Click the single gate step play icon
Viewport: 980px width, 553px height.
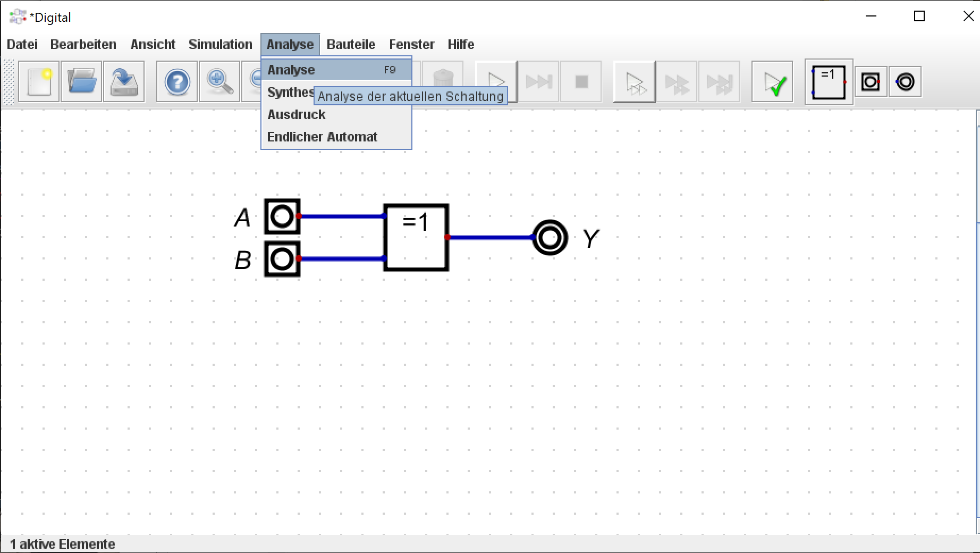click(x=634, y=82)
